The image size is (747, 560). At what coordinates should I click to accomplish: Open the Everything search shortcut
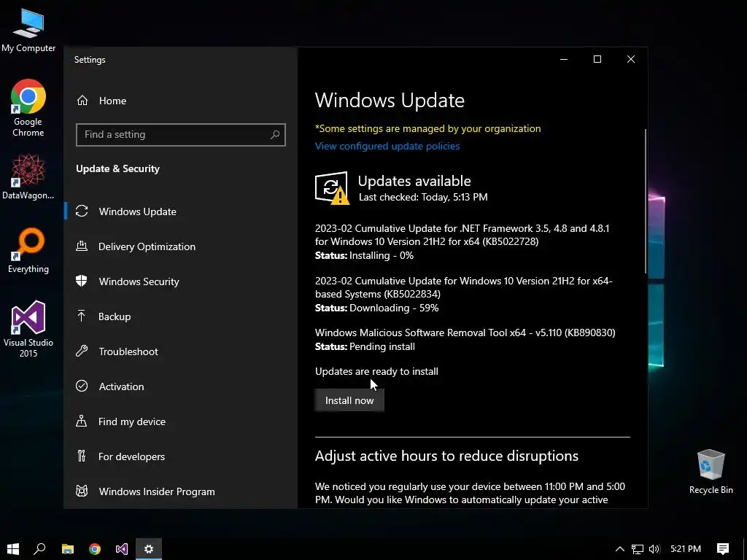click(28, 251)
